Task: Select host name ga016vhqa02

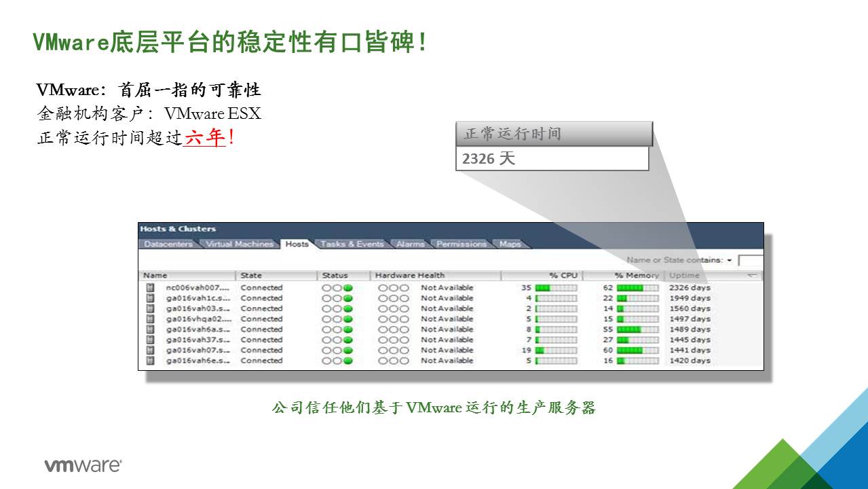Action: (198, 319)
